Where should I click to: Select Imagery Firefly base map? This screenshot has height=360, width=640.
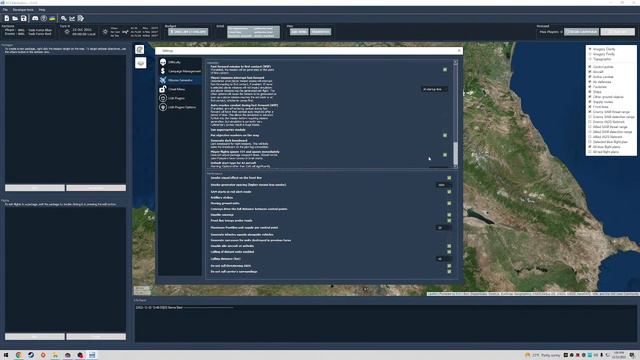tap(590, 54)
